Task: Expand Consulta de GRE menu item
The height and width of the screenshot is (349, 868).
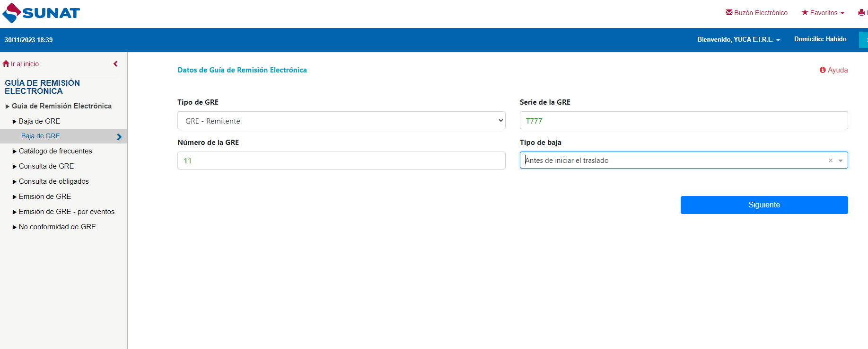Action: pyautogui.click(x=46, y=166)
